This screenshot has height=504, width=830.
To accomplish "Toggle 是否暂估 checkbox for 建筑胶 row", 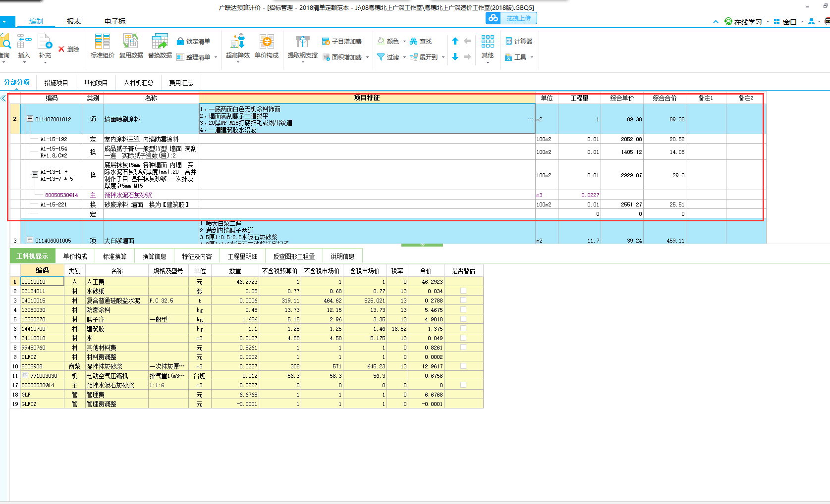I will pos(463,328).
